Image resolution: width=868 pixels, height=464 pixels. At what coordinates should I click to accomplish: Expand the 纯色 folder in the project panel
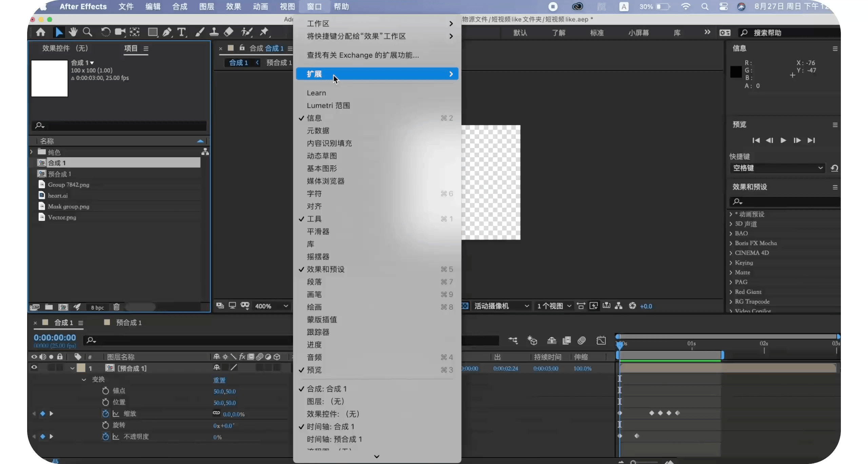point(31,152)
